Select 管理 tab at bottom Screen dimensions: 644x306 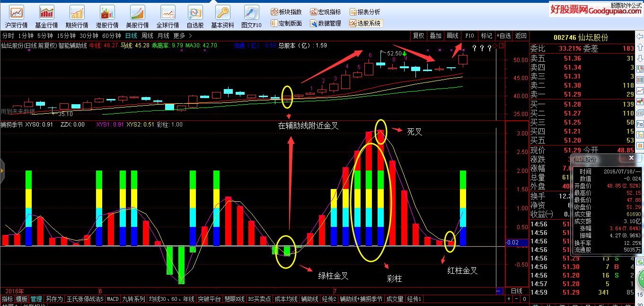pyautogui.click(x=36, y=299)
